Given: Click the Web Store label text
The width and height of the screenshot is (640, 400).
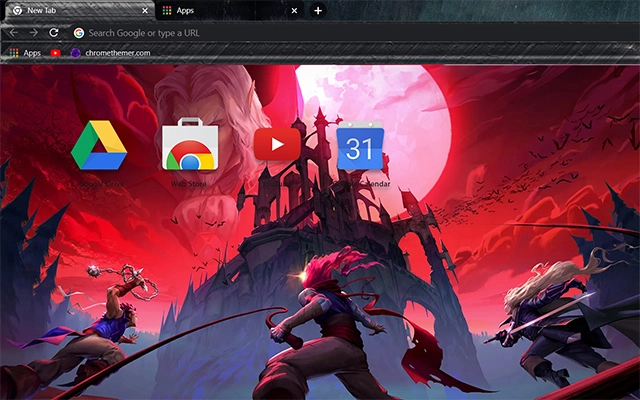Looking at the screenshot, I should tap(189, 184).
